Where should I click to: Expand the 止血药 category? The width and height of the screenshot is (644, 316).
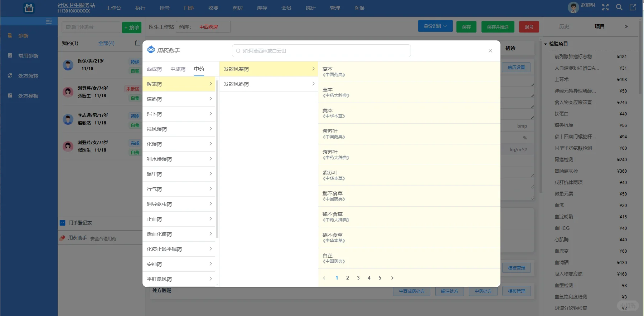coord(179,219)
